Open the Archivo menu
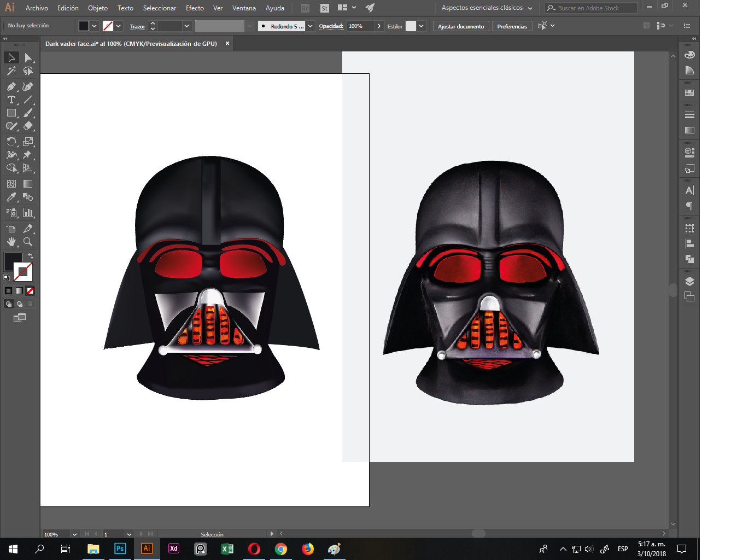Viewport: 737px width, 560px height. (37, 8)
